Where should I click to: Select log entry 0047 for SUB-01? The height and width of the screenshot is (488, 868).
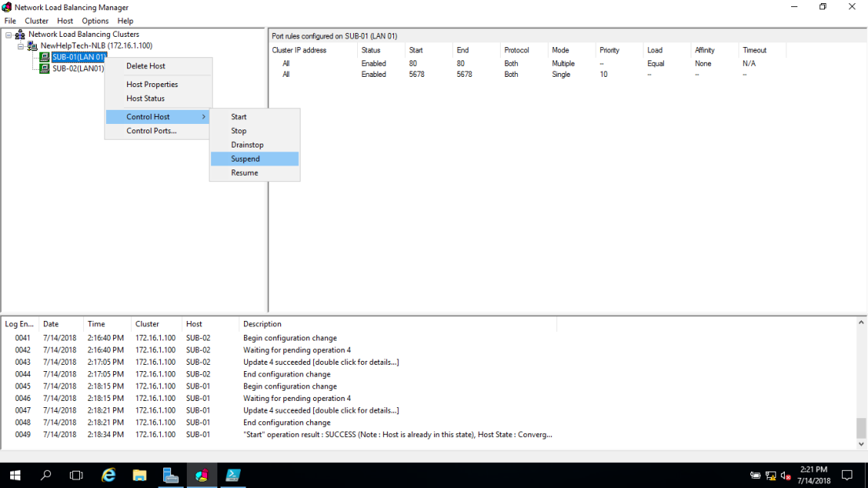279,410
